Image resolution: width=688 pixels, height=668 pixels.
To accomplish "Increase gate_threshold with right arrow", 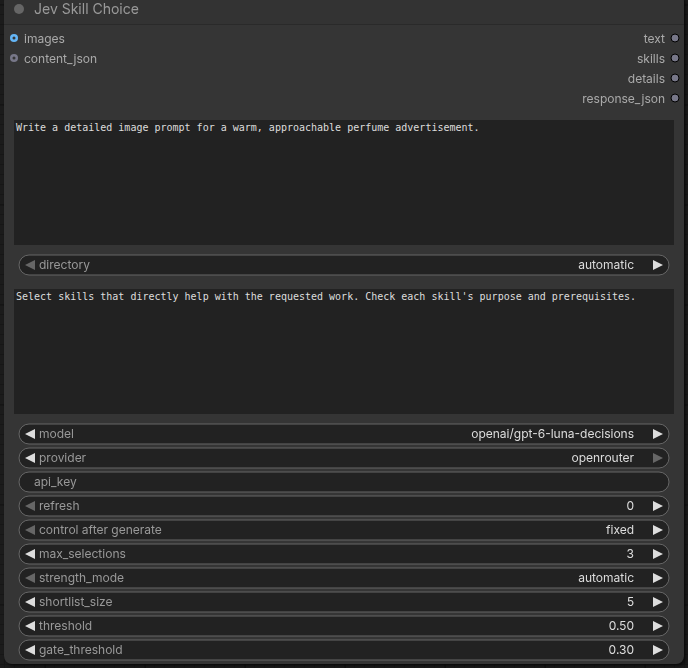I will tap(657, 650).
